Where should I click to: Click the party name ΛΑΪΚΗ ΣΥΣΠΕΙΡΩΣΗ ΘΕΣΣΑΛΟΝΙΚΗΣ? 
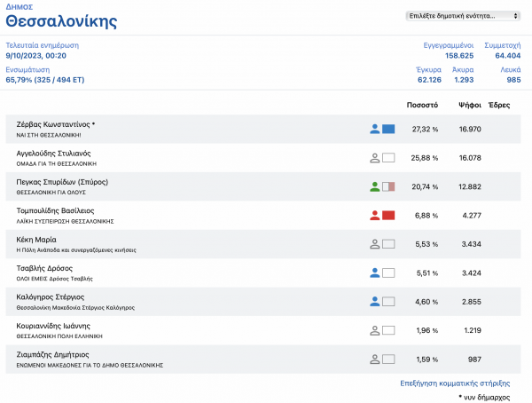(x=65, y=221)
